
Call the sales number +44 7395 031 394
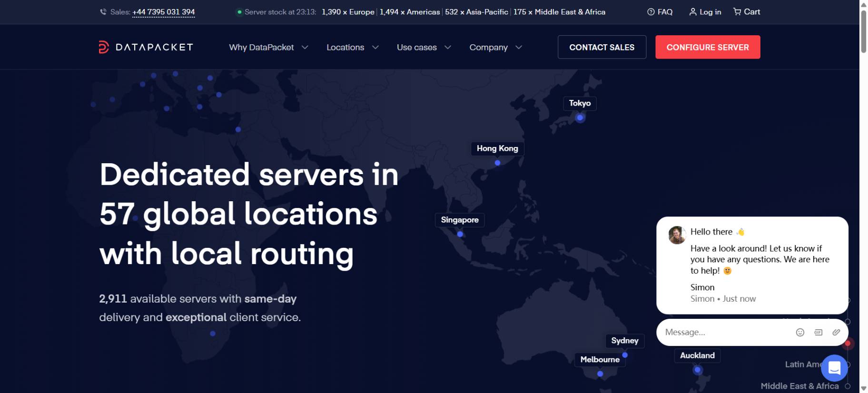164,12
